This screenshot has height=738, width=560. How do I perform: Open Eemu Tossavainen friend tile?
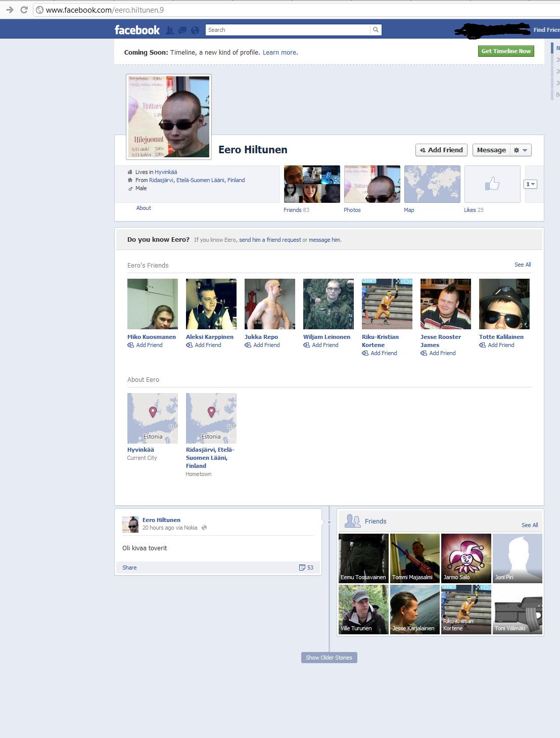[x=363, y=558]
